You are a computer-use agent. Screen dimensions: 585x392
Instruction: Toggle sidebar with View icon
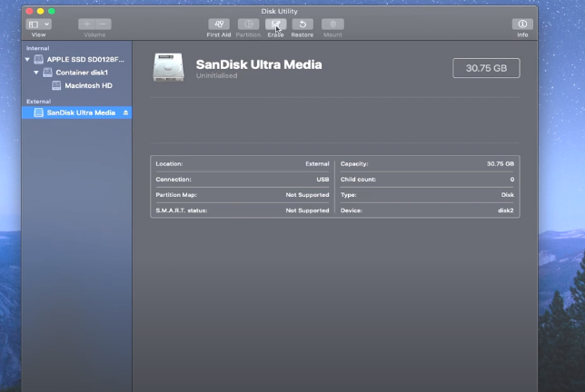[x=34, y=24]
